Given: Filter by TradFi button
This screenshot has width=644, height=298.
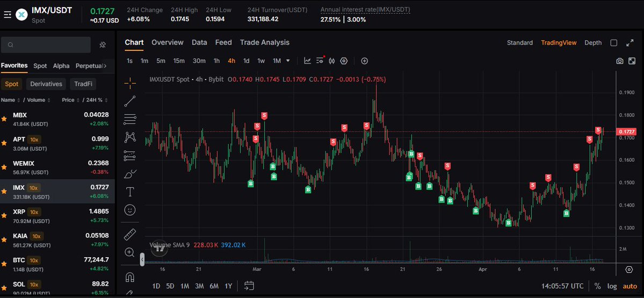Looking at the screenshot, I should (x=83, y=84).
